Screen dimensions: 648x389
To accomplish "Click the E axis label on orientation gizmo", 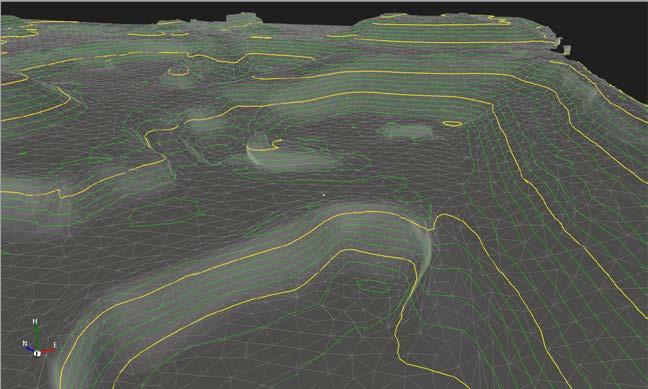I will [55, 345].
